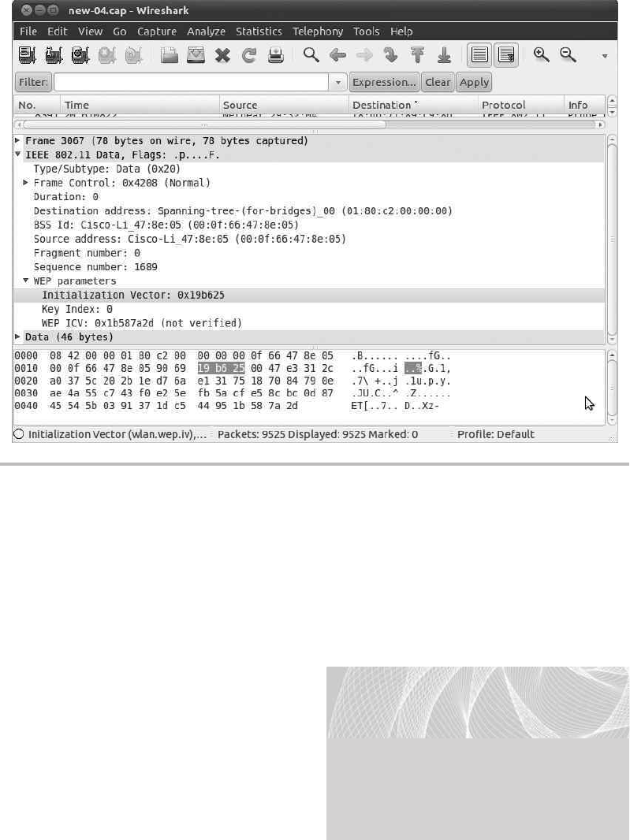Click the Clear filter button
This screenshot has width=630, height=840.
(x=438, y=83)
